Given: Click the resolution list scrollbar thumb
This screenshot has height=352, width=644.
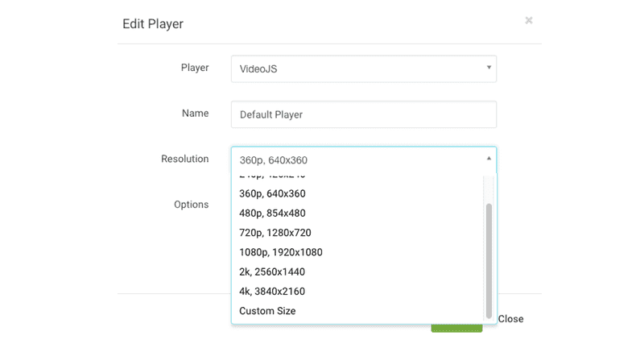Looking at the screenshot, I should [489, 258].
